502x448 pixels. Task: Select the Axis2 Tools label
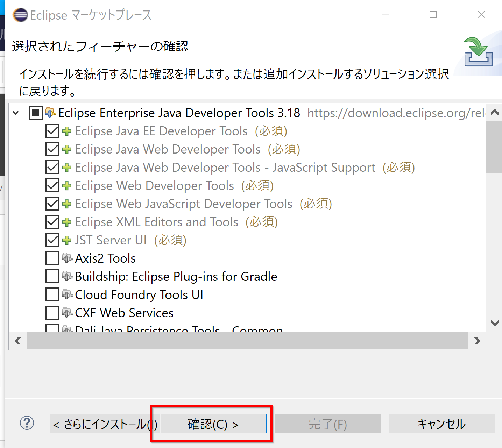click(106, 258)
